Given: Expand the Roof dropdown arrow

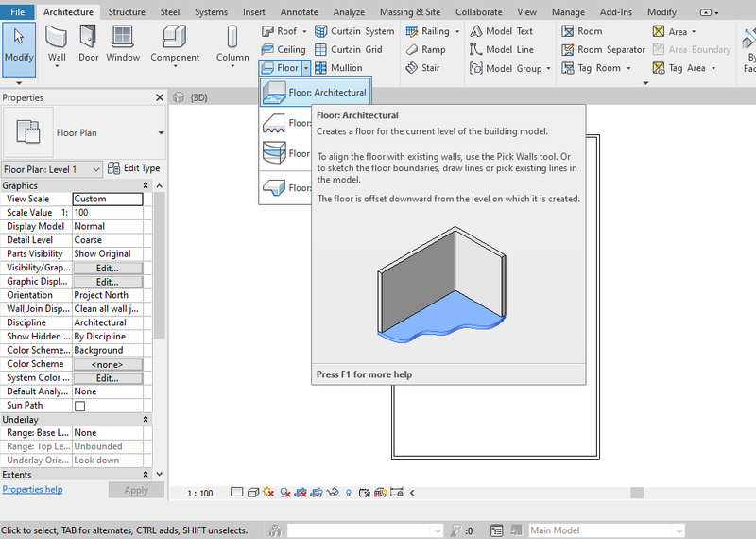Looking at the screenshot, I should tap(304, 31).
